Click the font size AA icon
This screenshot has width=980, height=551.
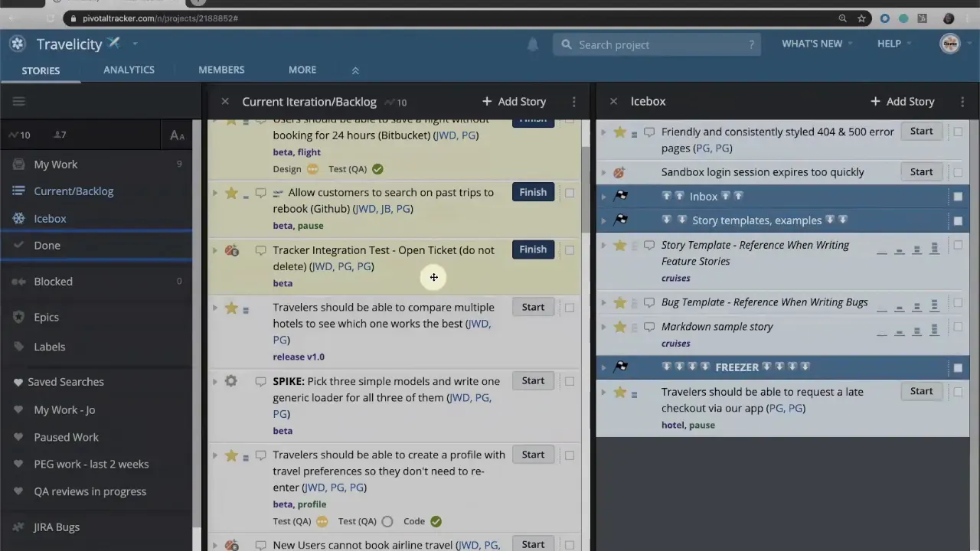tap(177, 135)
